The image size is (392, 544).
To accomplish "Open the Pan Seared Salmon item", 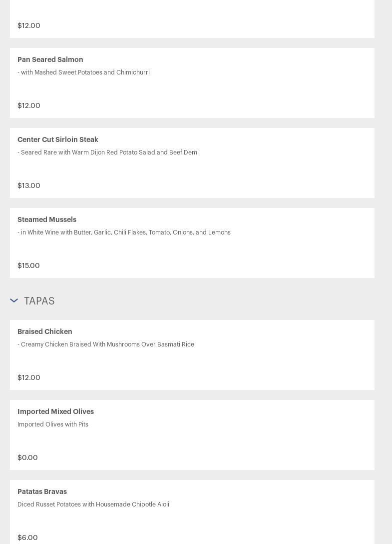I will coord(50,59).
